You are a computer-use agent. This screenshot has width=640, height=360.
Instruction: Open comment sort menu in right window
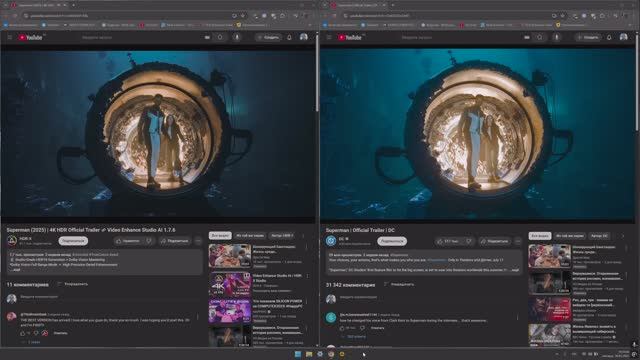398,284
